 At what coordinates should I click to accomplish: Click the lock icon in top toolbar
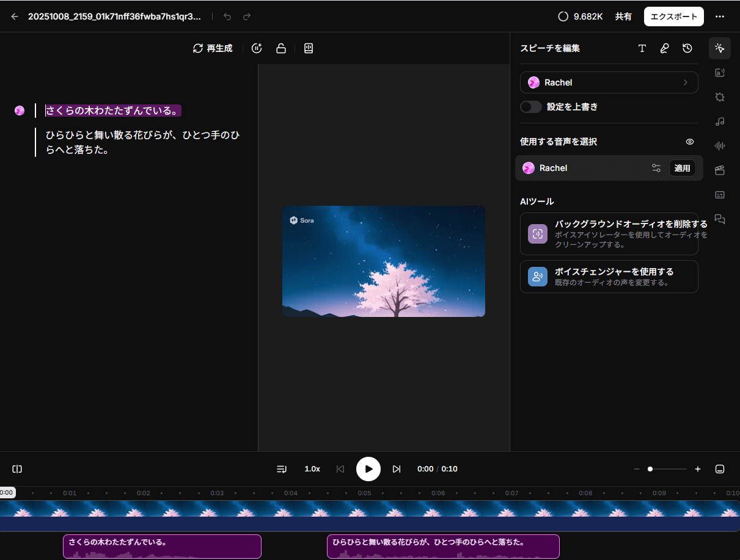click(281, 48)
